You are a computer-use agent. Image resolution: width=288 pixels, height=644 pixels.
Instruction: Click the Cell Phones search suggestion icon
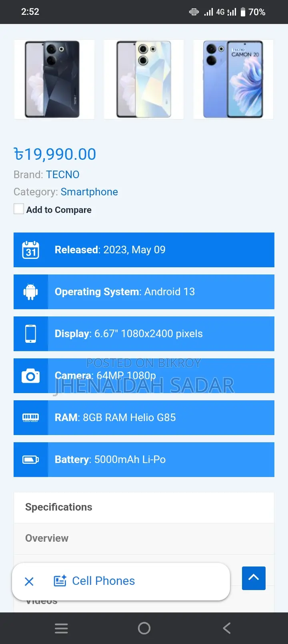[60, 581]
